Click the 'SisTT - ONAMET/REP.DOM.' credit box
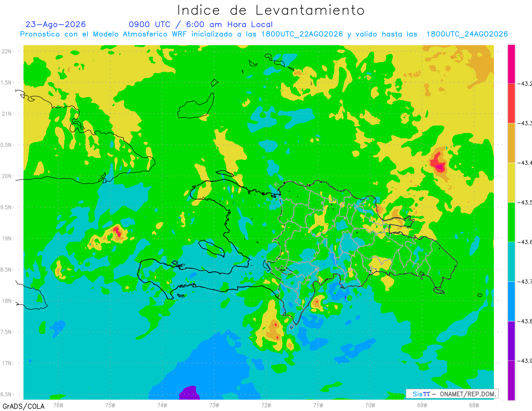Screen dimensions: 532x411 [452, 394]
